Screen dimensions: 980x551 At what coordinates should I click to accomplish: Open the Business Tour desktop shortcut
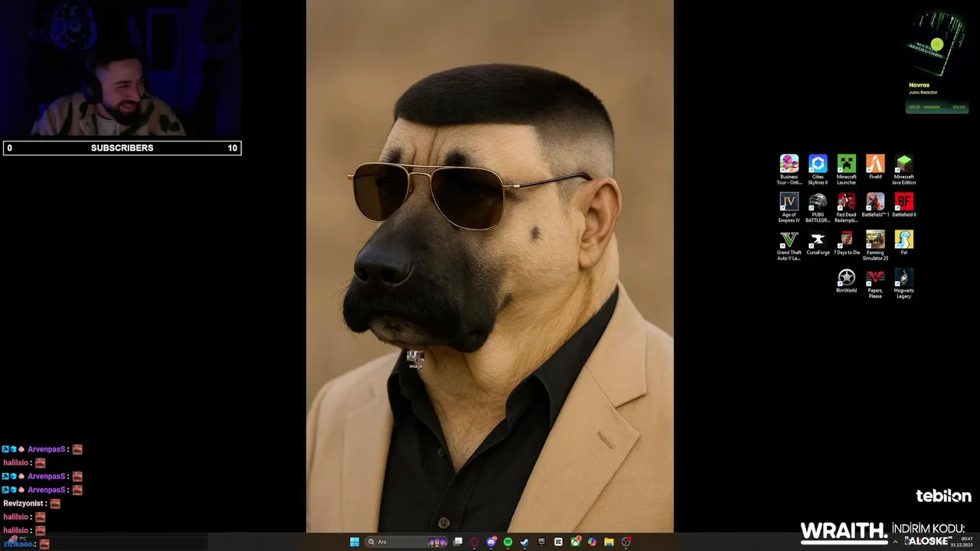(x=789, y=169)
